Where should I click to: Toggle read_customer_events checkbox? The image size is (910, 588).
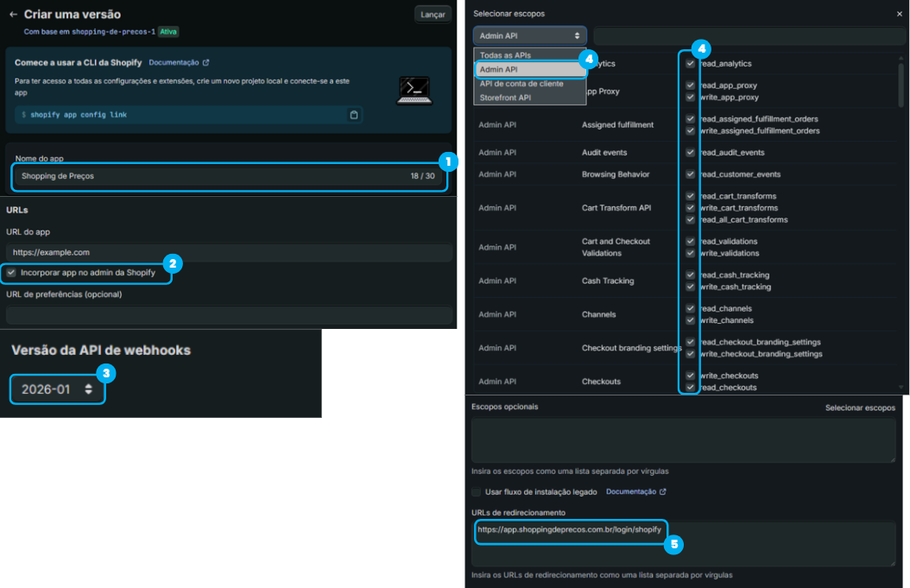pyautogui.click(x=690, y=174)
